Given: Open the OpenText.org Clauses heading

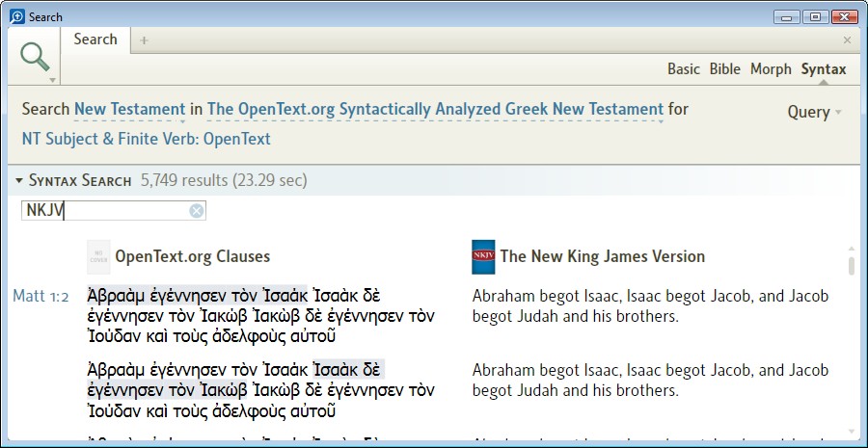Looking at the screenshot, I should (x=193, y=256).
